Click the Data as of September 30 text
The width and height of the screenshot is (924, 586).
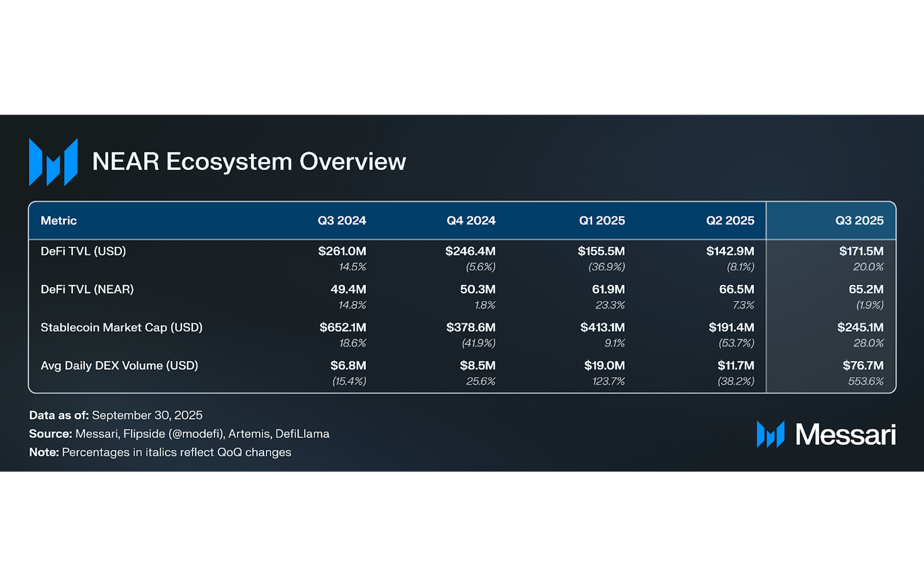116,415
